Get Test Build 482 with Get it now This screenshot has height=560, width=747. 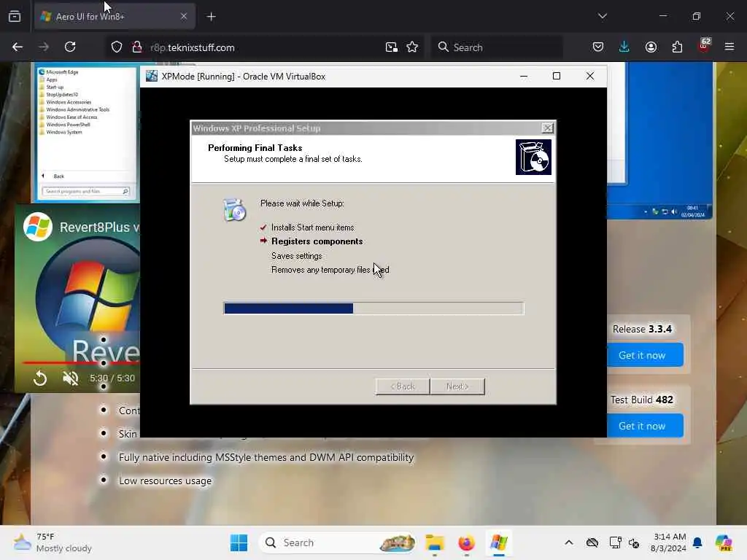[x=642, y=426]
